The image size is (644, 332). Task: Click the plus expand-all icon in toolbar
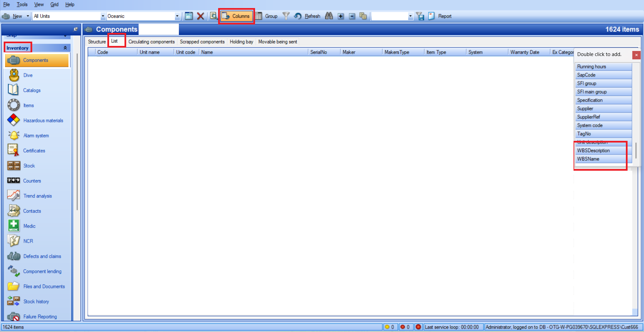(341, 16)
